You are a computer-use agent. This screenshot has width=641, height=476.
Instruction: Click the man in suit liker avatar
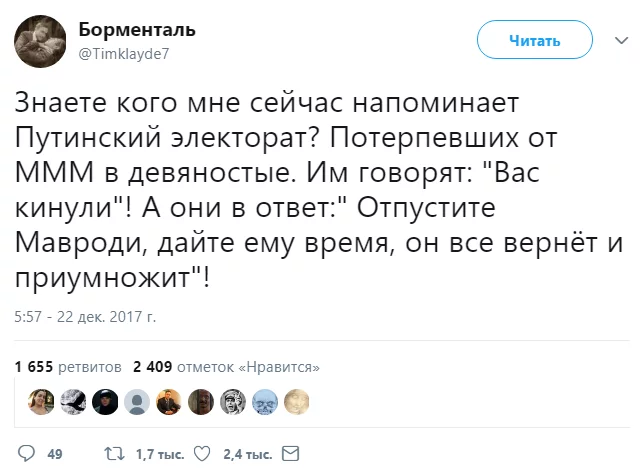coord(169,402)
